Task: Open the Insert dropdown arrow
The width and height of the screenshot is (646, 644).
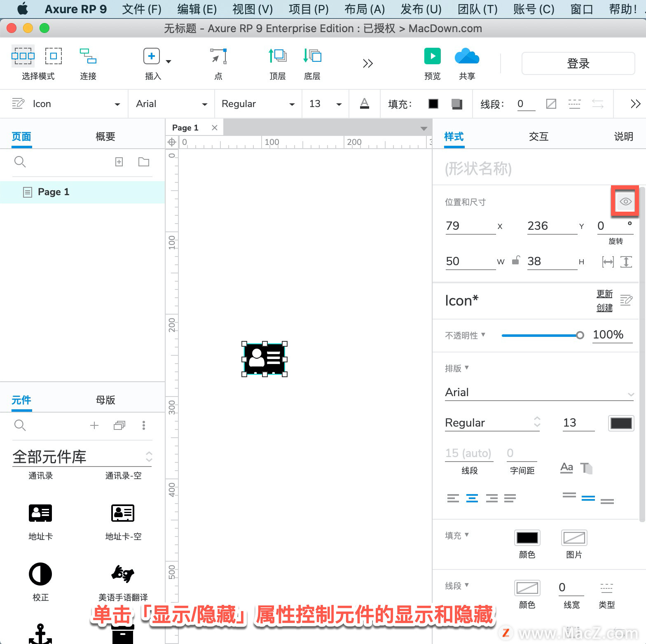Action: click(168, 62)
